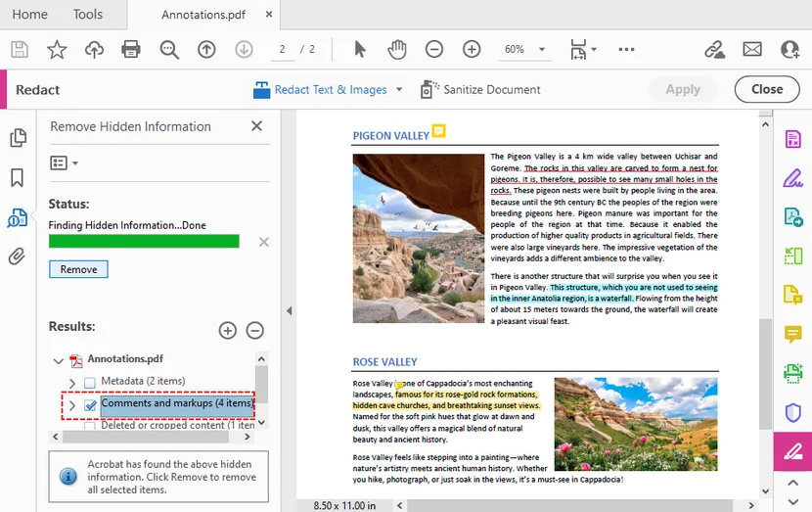This screenshot has height=512, width=812.
Task: Switch to the Tools tab
Action: [87, 15]
